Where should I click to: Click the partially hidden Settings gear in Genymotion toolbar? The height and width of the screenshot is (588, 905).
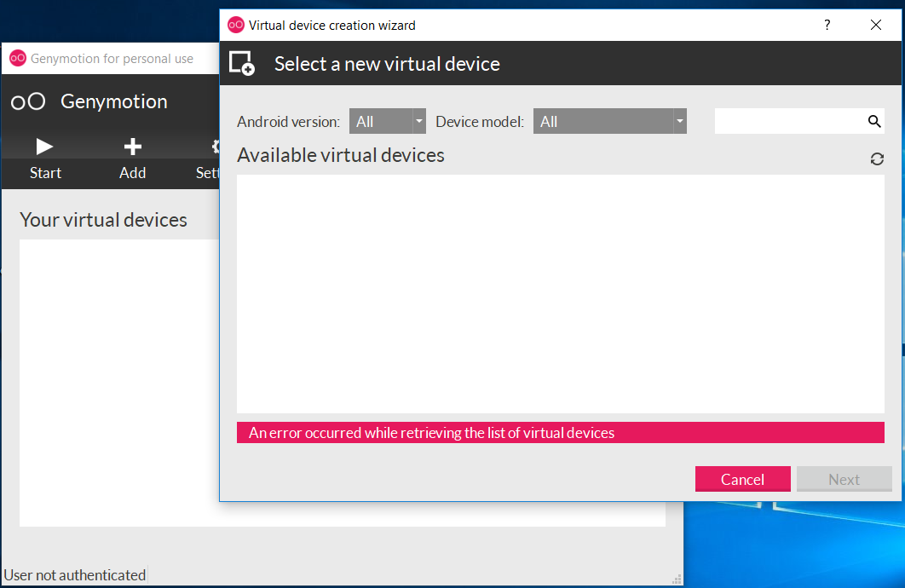tap(216, 147)
